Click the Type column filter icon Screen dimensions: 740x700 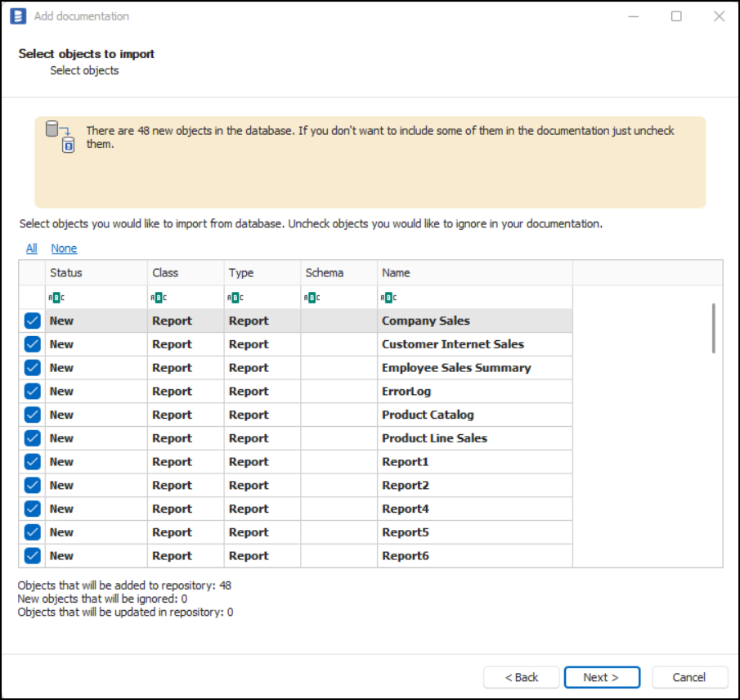coord(235,298)
